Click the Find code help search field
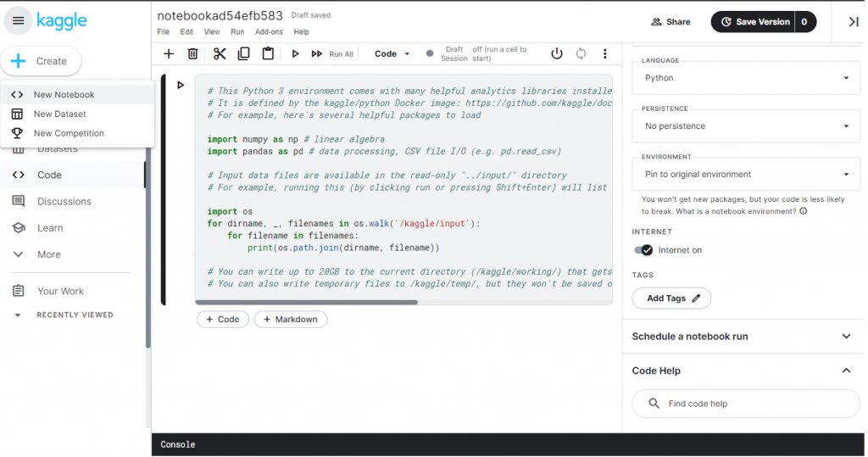868x457 pixels. (x=746, y=404)
